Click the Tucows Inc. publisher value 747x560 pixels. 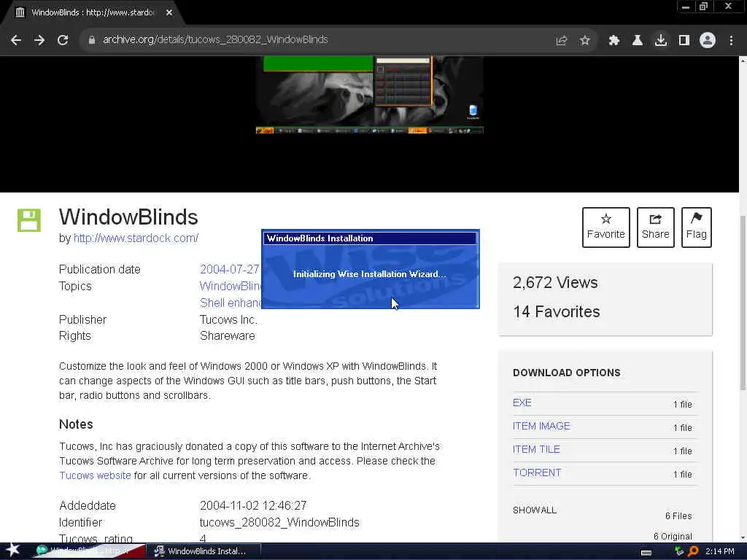[228, 319]
